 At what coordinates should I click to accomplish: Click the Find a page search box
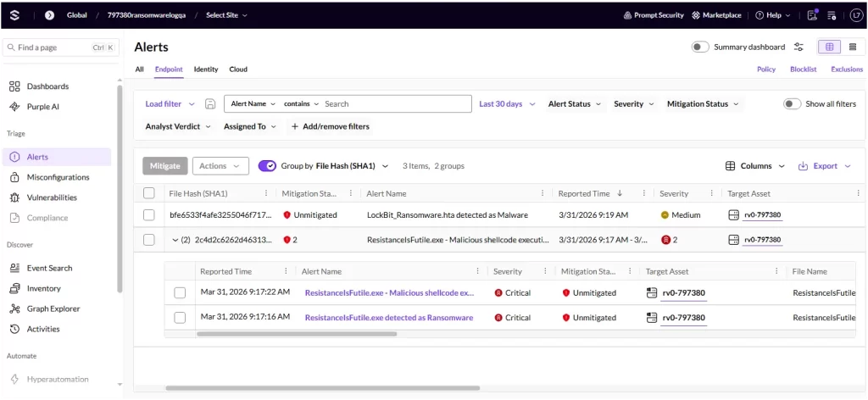point(61,47)
